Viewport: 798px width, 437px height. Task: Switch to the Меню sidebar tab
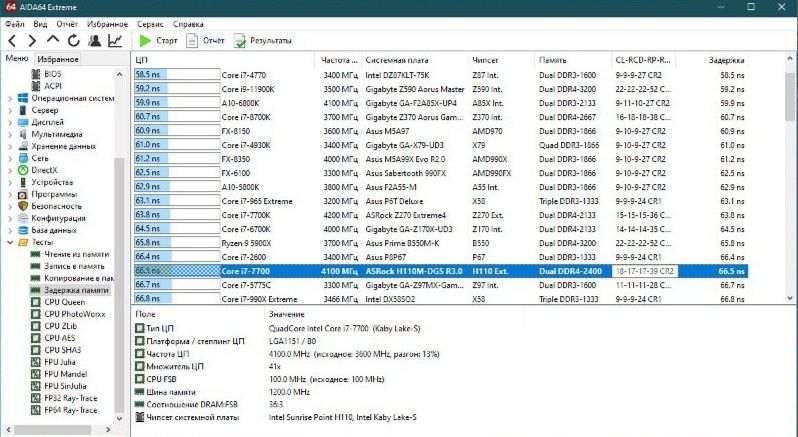(x=17, y=59)
